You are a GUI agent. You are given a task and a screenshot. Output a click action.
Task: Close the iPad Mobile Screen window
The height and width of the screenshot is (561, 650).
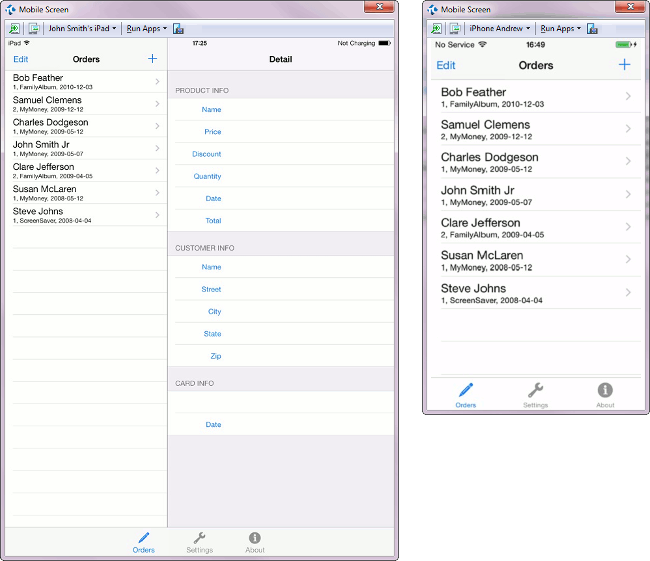tap(379, 7)
